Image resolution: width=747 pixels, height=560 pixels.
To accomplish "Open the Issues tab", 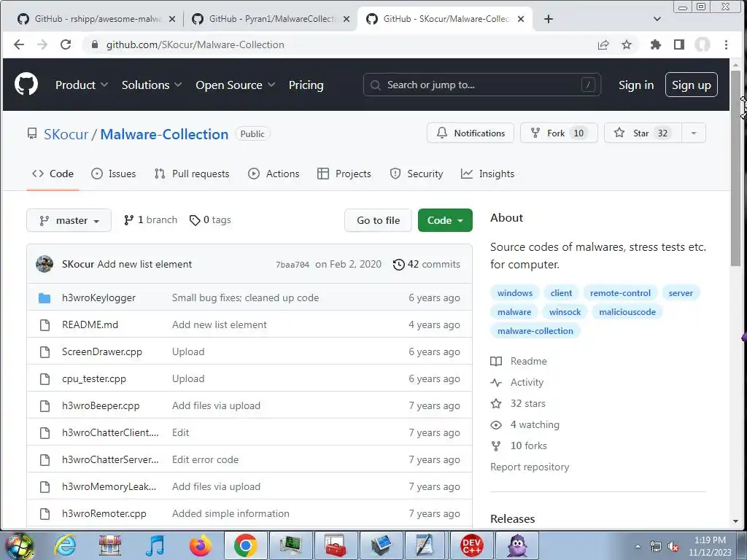I will click(x=113, y=174).
